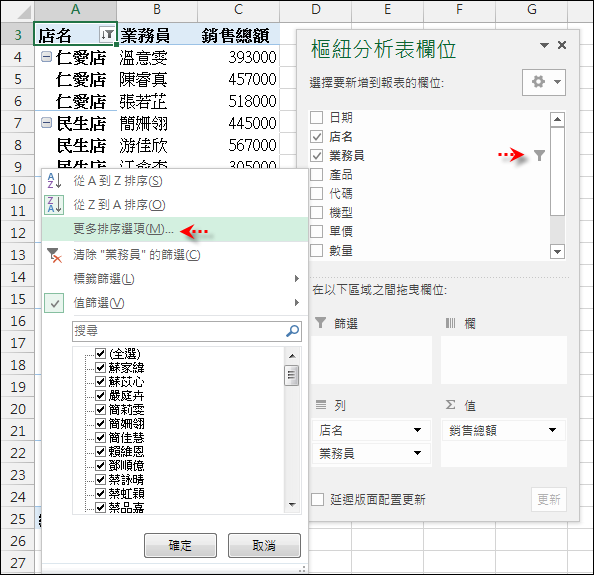Sort 從 Z 到 A 排序 via its icon
Screen dimensions: 594x575
point(54,205)
